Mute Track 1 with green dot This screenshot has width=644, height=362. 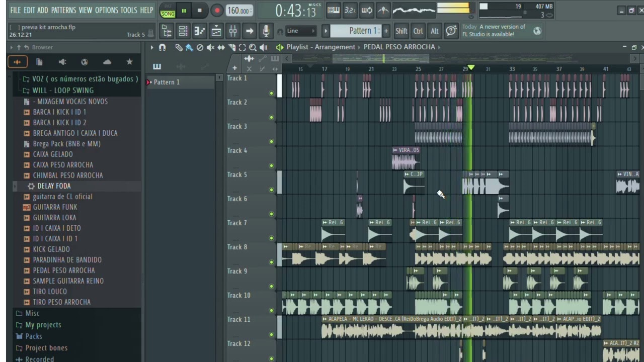(271, 93)
